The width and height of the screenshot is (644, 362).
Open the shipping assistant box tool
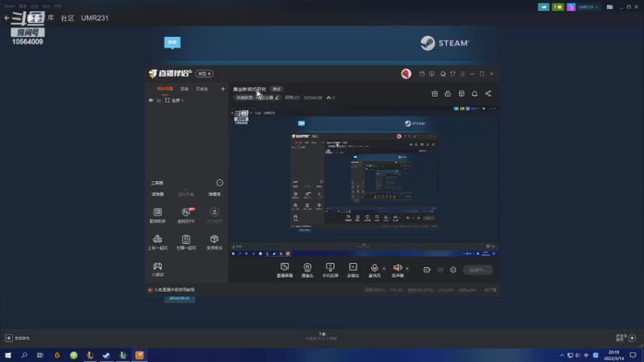(x=214, y=242)
